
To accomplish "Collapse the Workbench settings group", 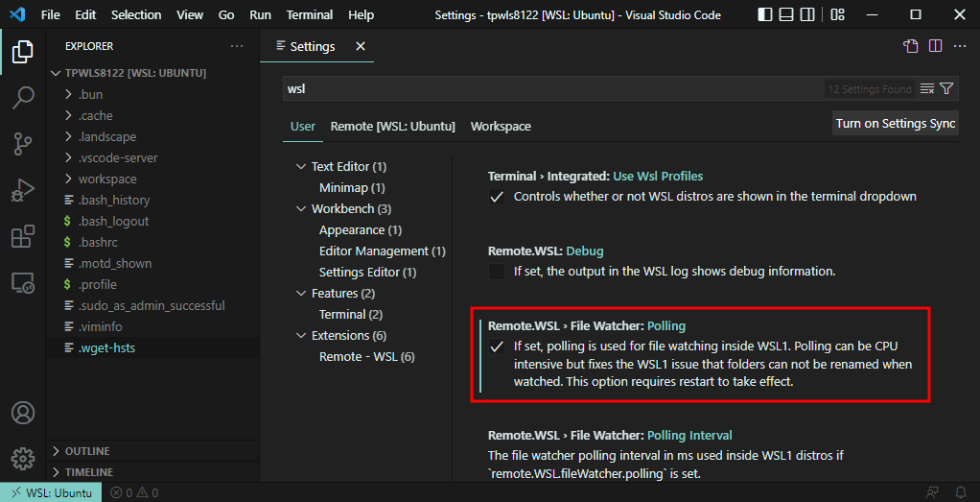I will pyautogui.click(x=301, y=209).
